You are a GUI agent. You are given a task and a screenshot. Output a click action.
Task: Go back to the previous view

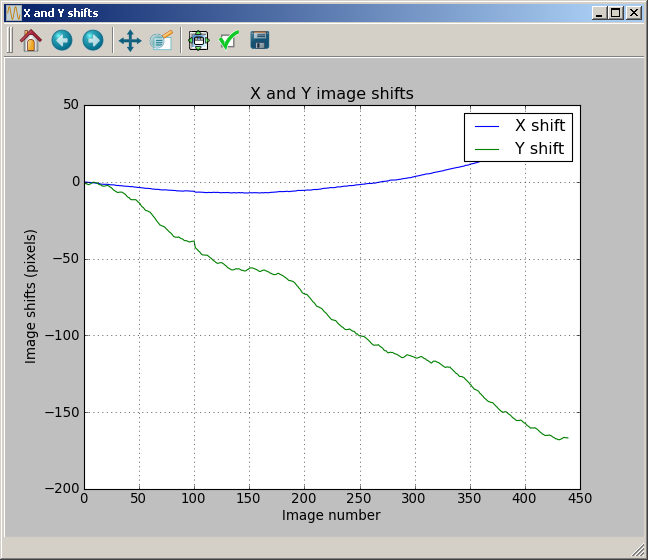pos(62,41)
